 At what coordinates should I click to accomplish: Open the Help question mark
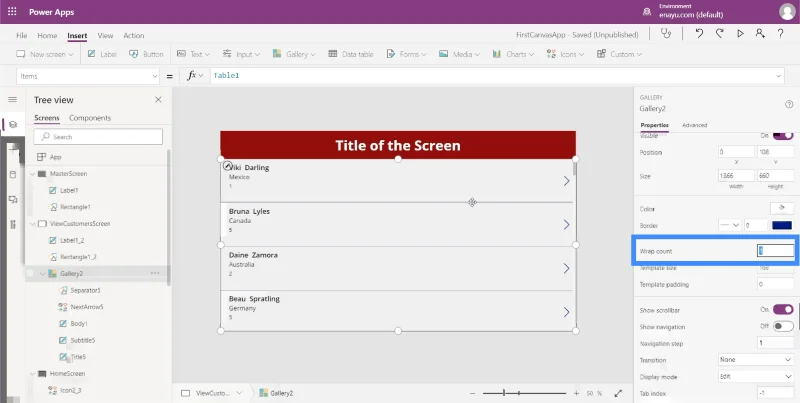click(781, 34)
